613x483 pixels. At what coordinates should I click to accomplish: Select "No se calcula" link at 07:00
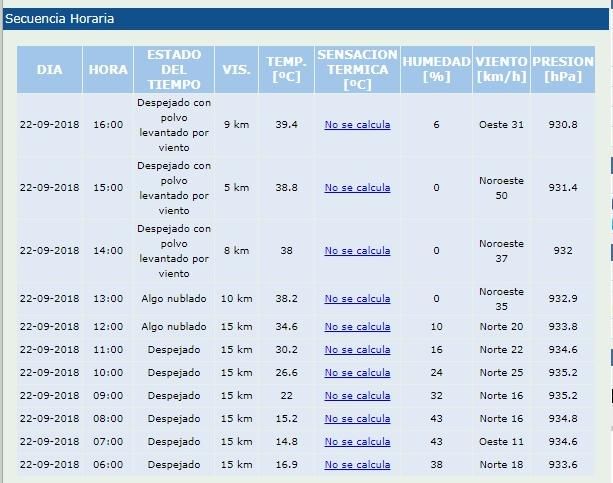(357, 441)
